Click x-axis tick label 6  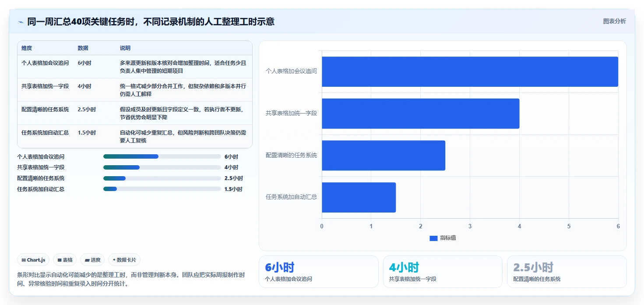click(x=618, y=226)
